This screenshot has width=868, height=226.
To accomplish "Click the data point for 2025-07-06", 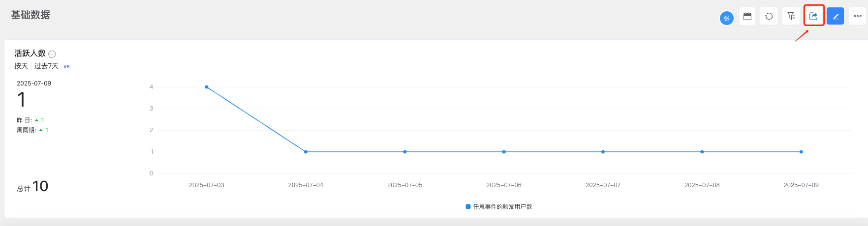I will click(x=504, y=152).
